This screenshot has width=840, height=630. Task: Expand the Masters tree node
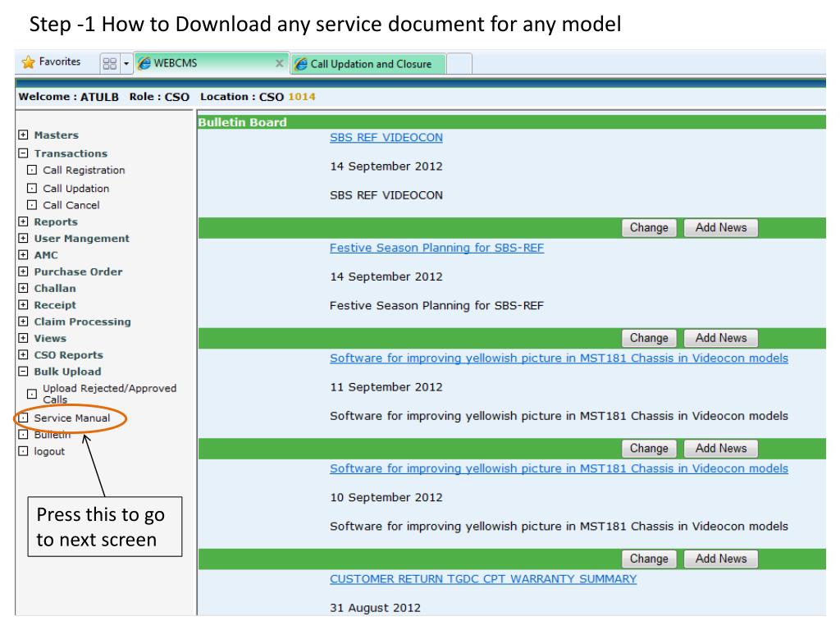pyautogui.click(x=23, y=135)
